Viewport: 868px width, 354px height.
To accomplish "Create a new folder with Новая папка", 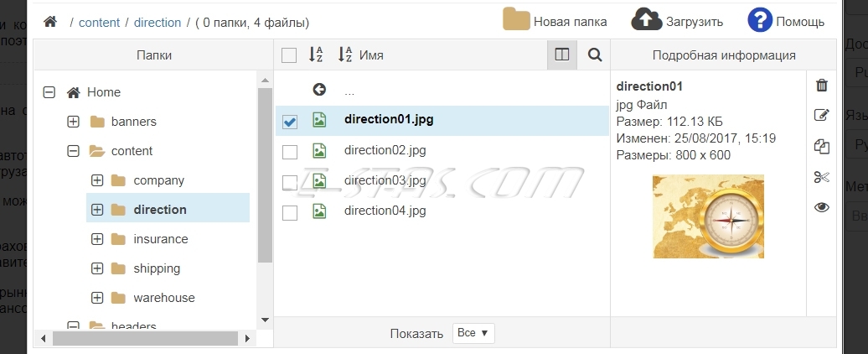I will [x=555, y=20].
